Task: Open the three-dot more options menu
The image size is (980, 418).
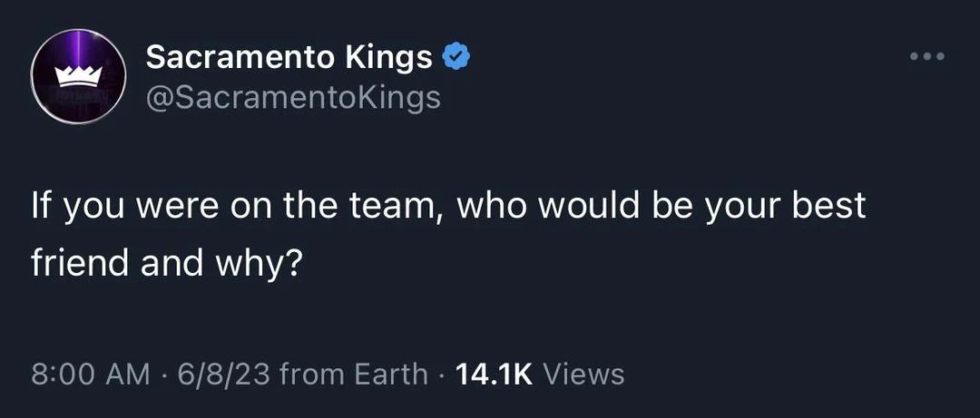Action: click(927, 56)
